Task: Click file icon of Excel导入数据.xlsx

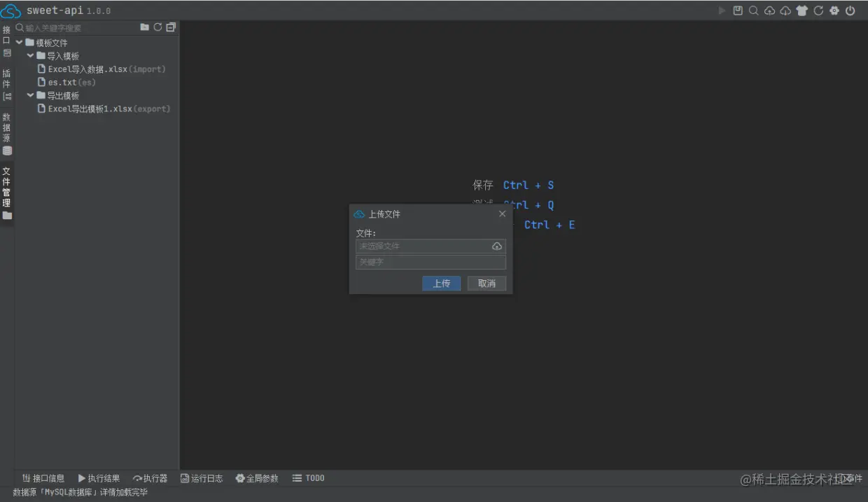Action: (x=42, y=69)
